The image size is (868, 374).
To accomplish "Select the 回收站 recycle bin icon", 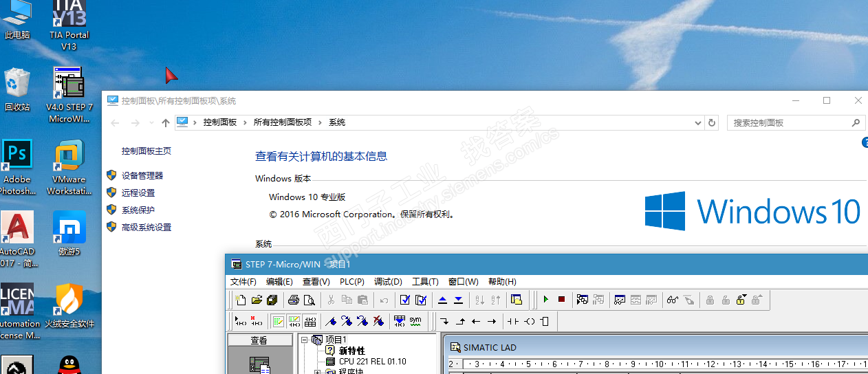I will click(x=17, y=89).
